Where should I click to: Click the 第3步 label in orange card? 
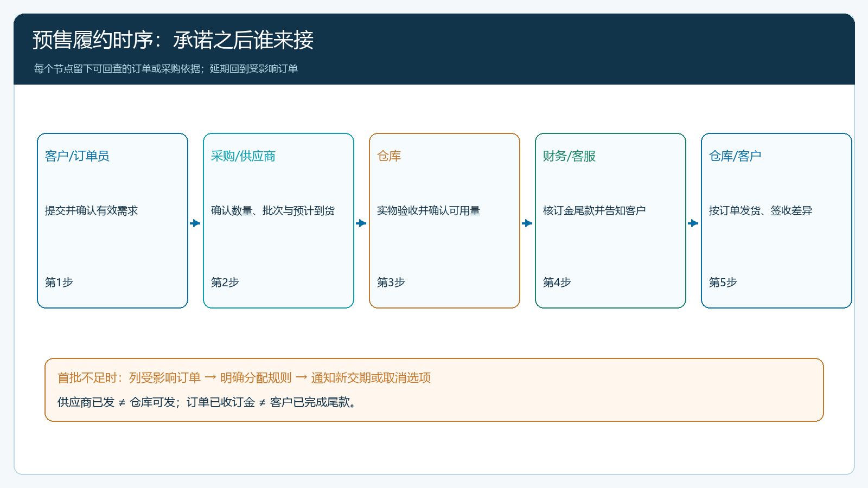391,282
